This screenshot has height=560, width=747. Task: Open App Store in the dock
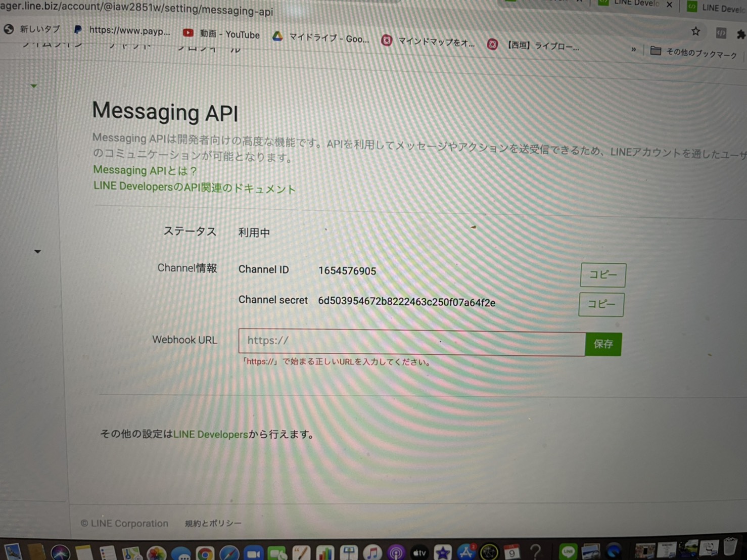[x=466, y=552]
